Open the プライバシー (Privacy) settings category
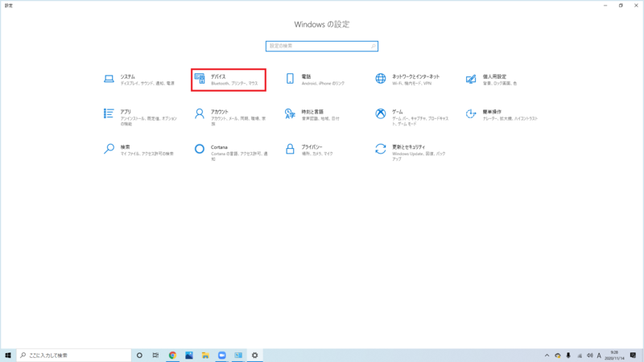Image resolution: width=644 pixels, height=362 pixels. click(310, 150)
